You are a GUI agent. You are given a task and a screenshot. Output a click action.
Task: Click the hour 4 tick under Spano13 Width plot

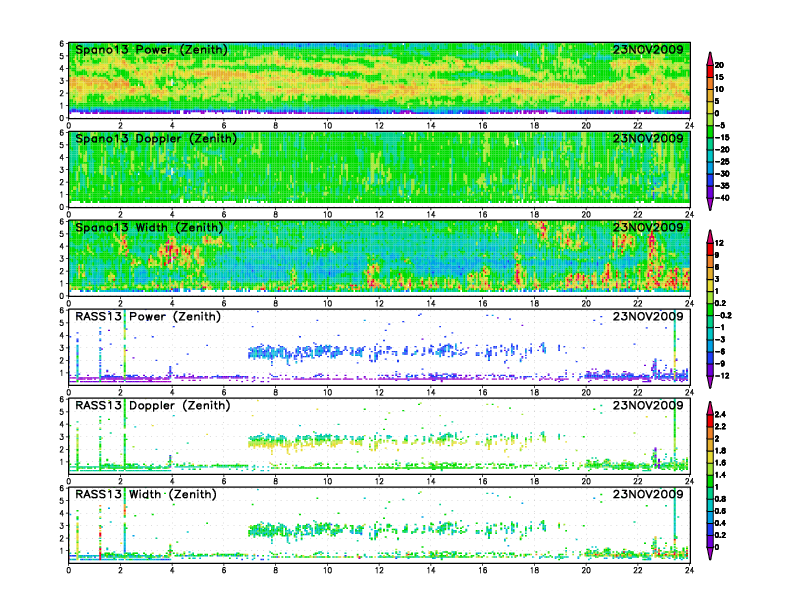point(172,303)
